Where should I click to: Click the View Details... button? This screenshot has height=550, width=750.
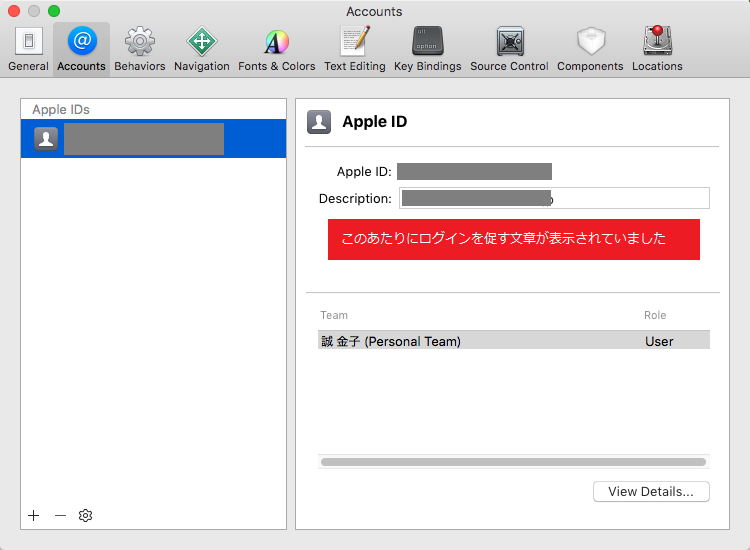pyautogui.click(x=651, y=492)
